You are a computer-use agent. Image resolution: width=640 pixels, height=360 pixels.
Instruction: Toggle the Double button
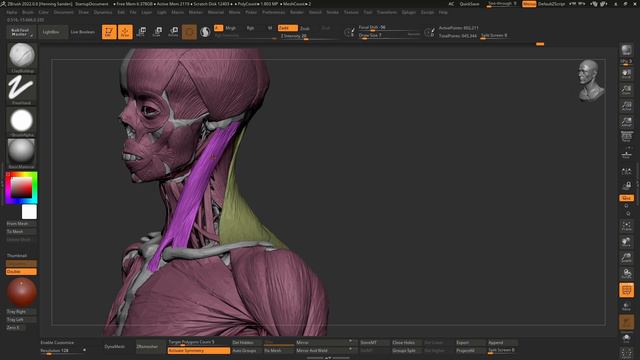[x=21, y=271]
